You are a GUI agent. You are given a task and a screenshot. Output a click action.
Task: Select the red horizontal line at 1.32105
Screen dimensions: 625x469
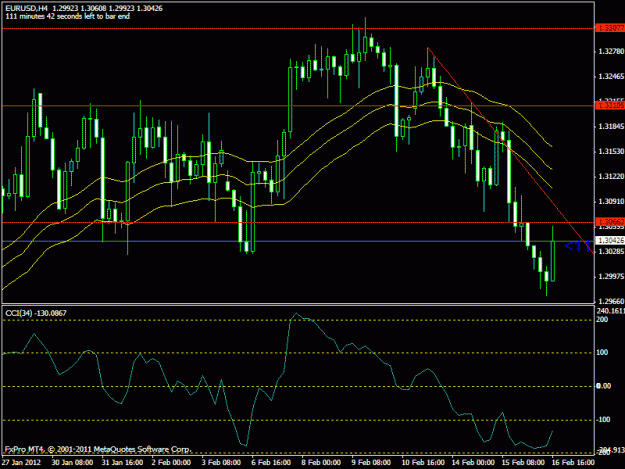pos(298,106)
